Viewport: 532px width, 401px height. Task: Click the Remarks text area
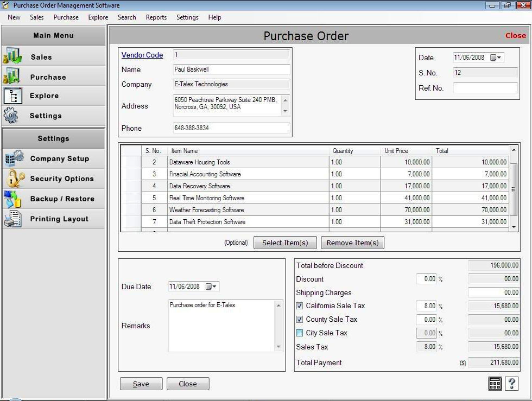[x=222, y=326]
